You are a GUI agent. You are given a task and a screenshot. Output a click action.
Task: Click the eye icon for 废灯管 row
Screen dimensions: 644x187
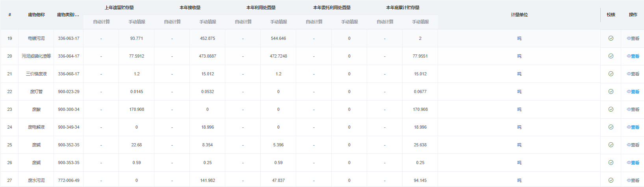pyautogui.click(x=629, y=92)
